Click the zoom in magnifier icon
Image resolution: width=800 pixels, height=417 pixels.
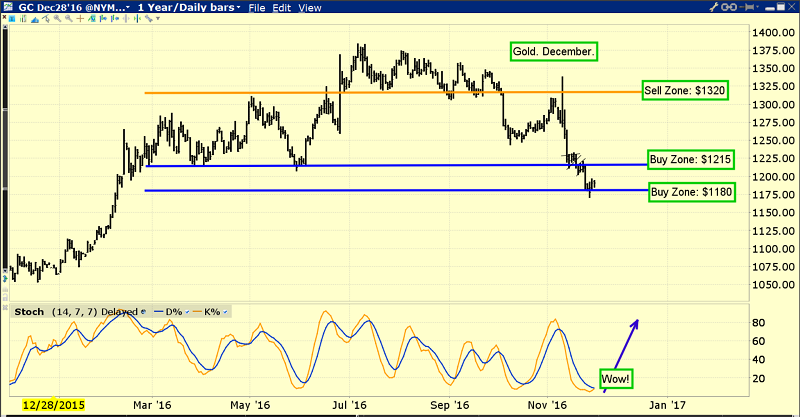(57, 18)
